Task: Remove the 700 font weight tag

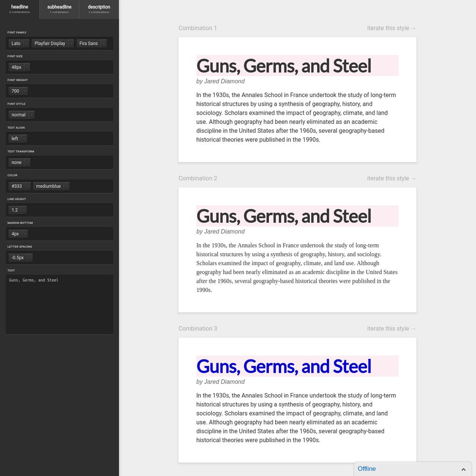Action: (25, 91)
